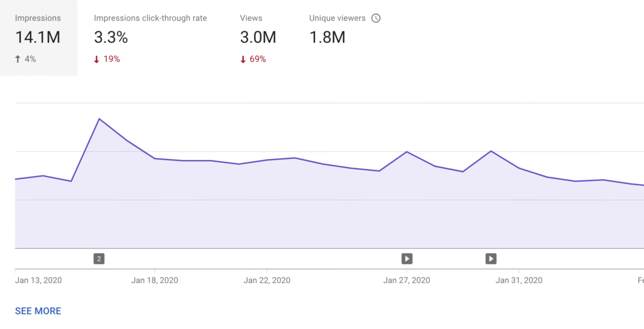Click the red down arrow beside 19%
The width and height of the screenshot is (644, 329).
(x=97, y=59)
